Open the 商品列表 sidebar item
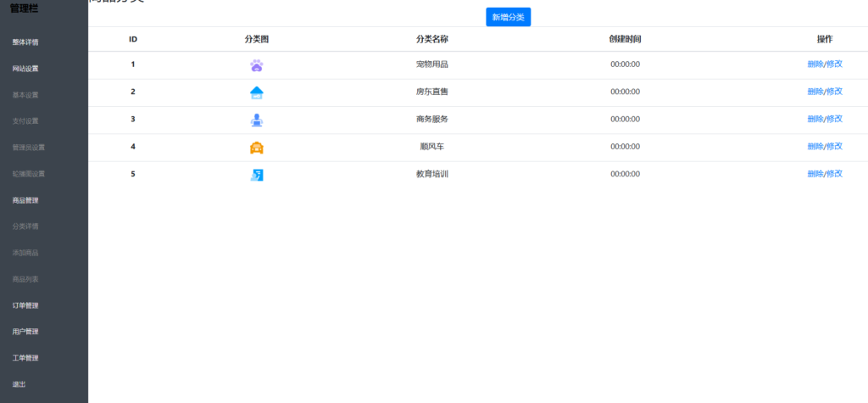Screen dimensions: 868x403 [25, 279]
